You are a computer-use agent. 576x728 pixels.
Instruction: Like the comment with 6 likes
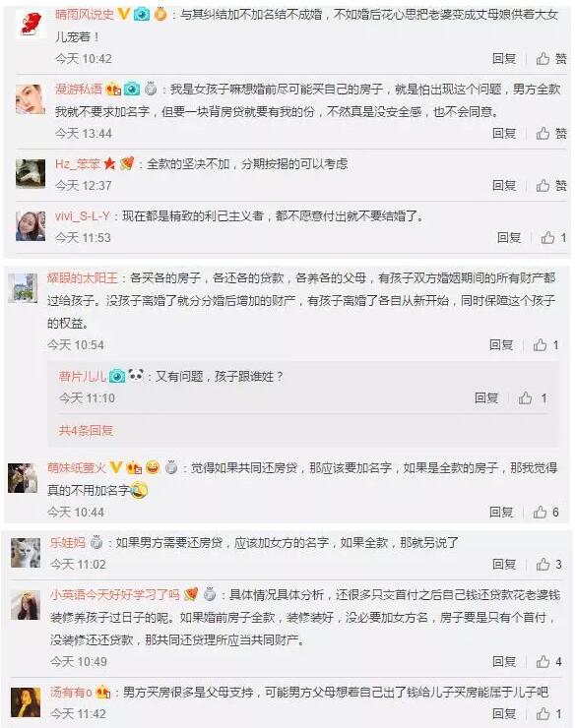[545, 513]
